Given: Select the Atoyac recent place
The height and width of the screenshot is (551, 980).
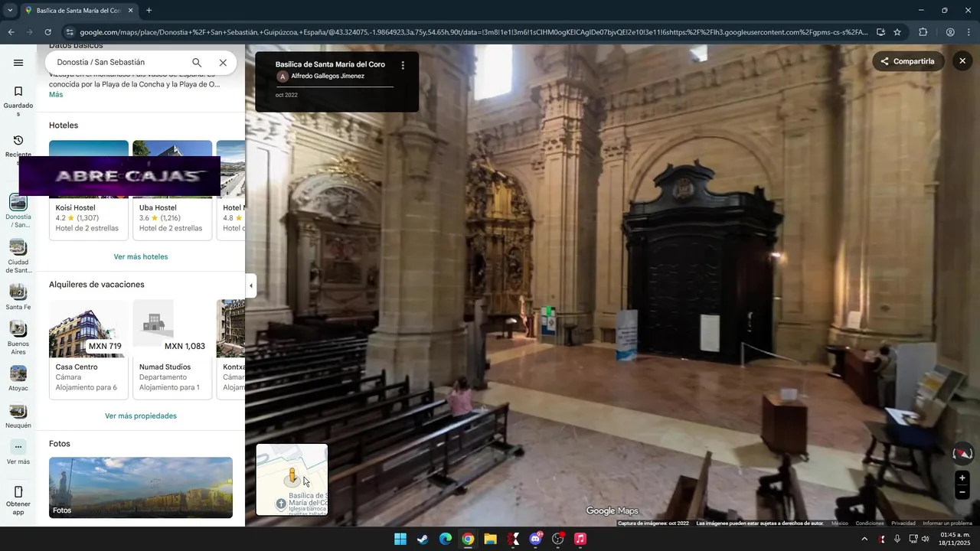Looking at the screenshot, I should pyautogui.click(x=18, y=378).
